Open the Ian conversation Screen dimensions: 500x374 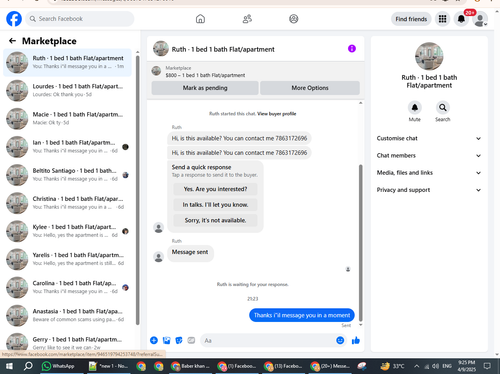click(67, 147)
